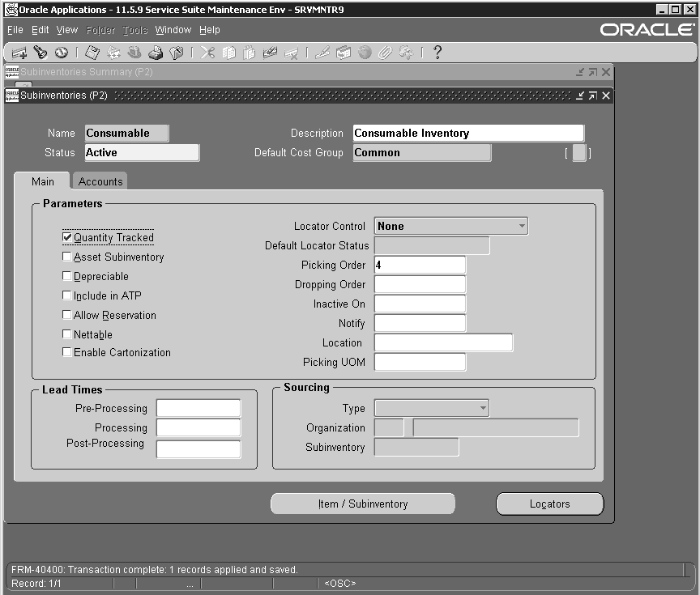This screenshot has width=700, height=595.
Task: Click the Dropping Order field
Action: coord(420,284)
